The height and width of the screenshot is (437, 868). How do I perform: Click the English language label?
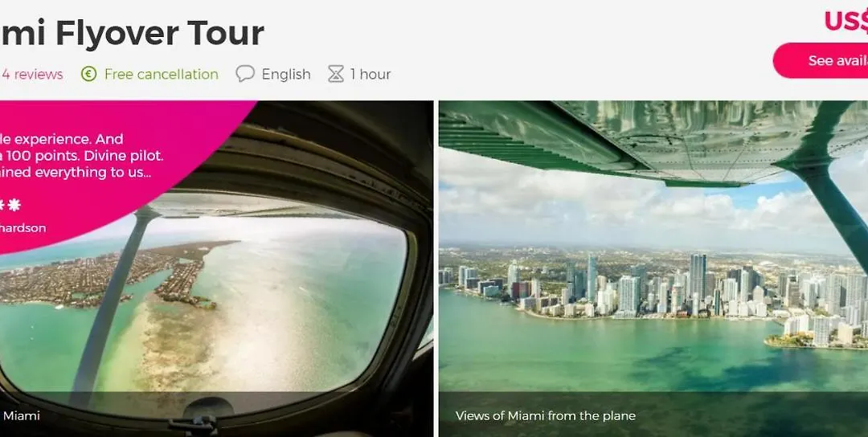[x=286, y=74]
